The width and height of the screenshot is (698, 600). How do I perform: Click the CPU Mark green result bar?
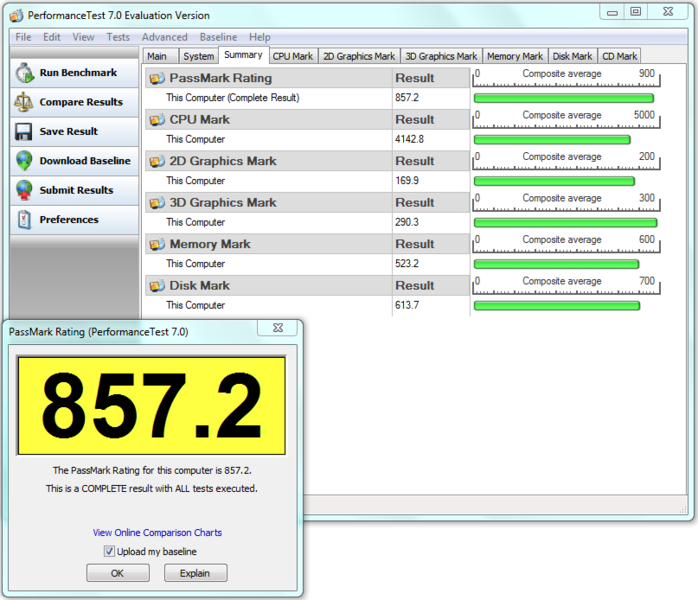[552, 140]
